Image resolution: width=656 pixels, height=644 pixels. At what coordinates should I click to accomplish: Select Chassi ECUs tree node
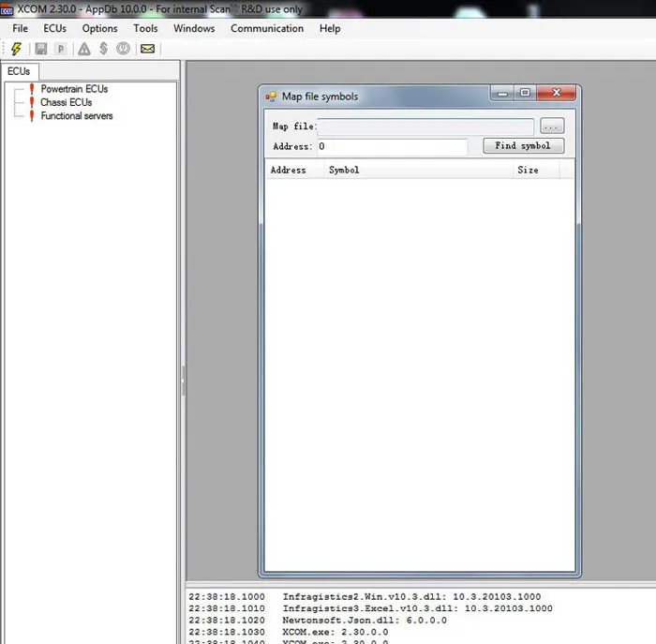(67, 102)
